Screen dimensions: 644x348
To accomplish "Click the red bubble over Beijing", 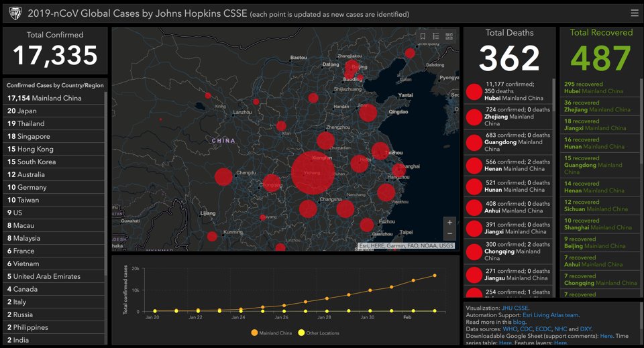I will point(352,67).
